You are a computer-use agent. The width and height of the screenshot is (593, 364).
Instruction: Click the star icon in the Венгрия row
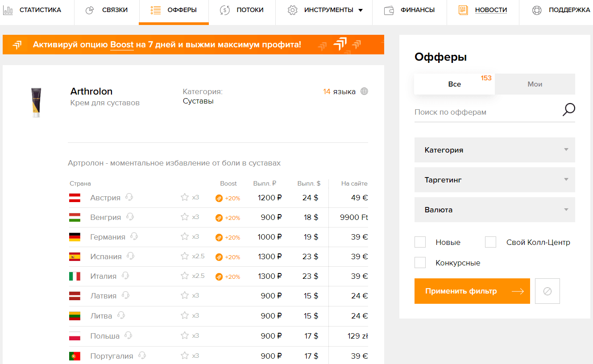point(185,217)
